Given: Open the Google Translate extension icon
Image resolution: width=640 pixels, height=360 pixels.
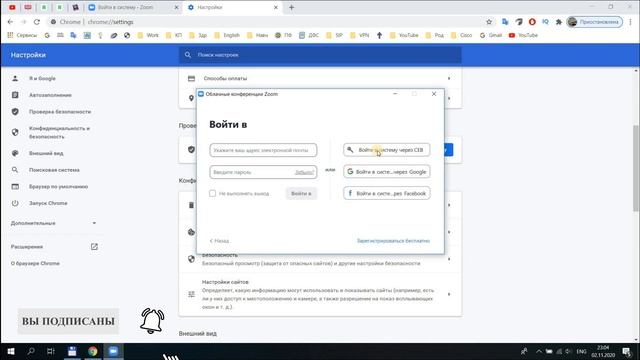Looking at the screenshot, I should point(505,22).
